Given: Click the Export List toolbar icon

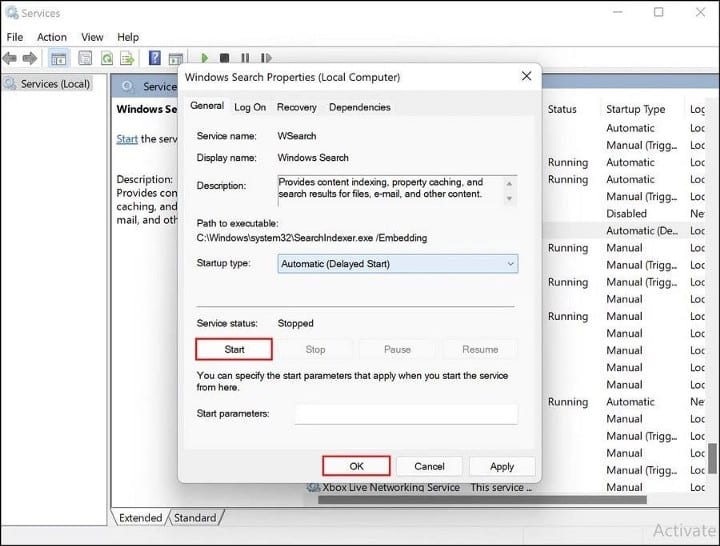Looking at the screenshot, I should pos(127,58).
